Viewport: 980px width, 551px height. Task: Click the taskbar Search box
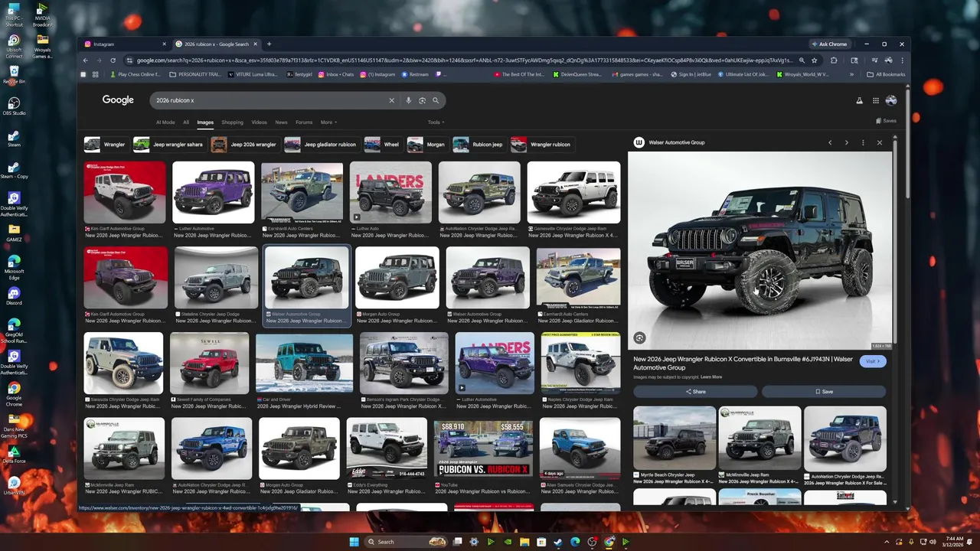[x=406, y=542]
